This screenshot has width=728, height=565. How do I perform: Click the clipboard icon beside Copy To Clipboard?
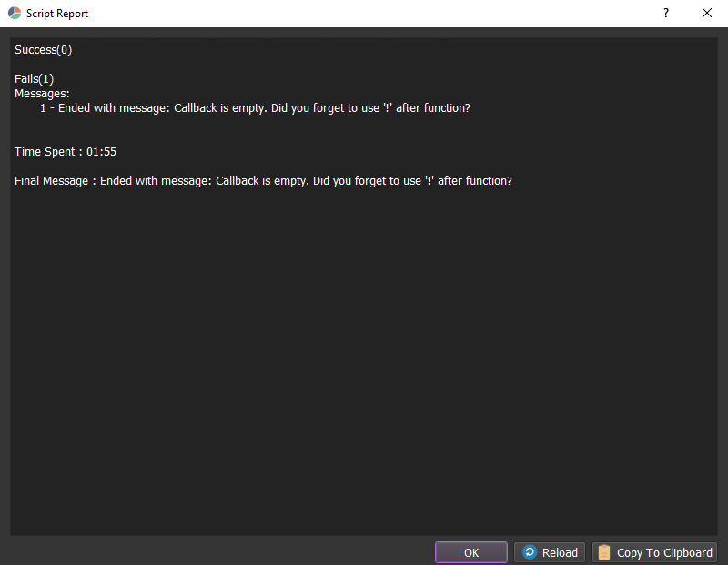[x=604, y=552]
